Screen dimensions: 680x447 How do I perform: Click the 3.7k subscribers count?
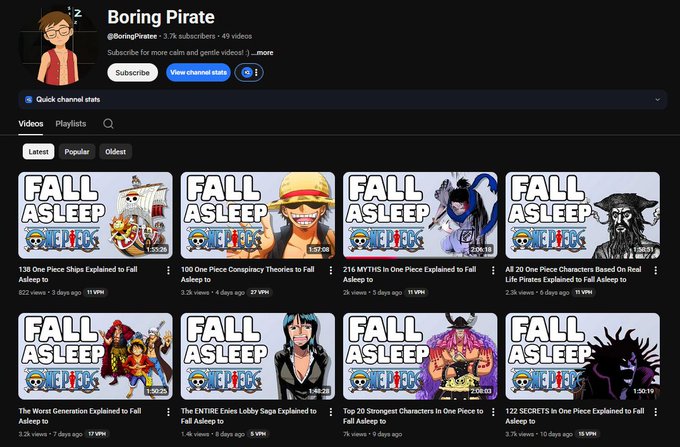[189, 36]
